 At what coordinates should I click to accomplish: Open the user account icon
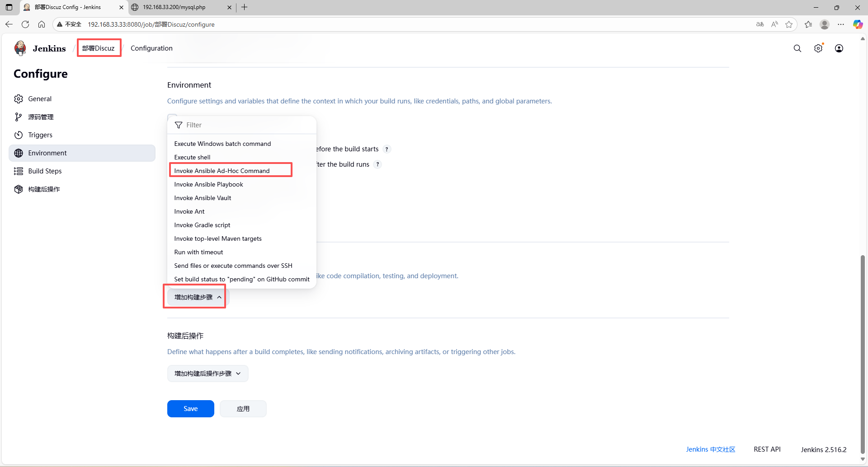839,48
